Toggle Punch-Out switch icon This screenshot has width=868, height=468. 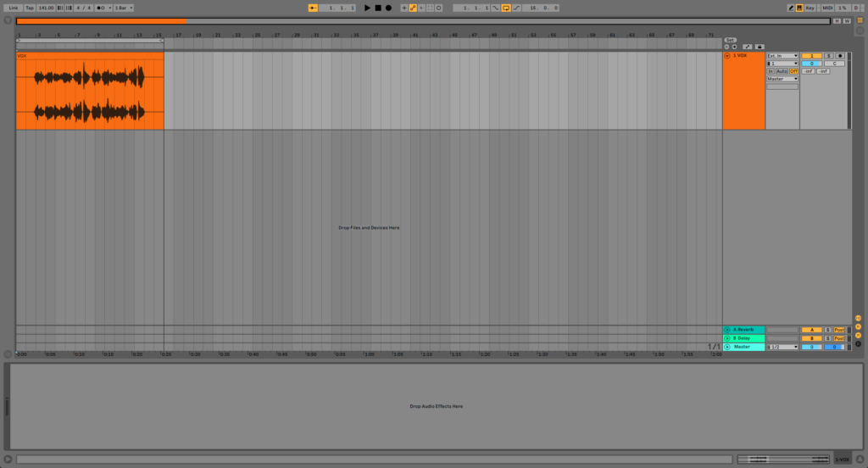[516, 8]
